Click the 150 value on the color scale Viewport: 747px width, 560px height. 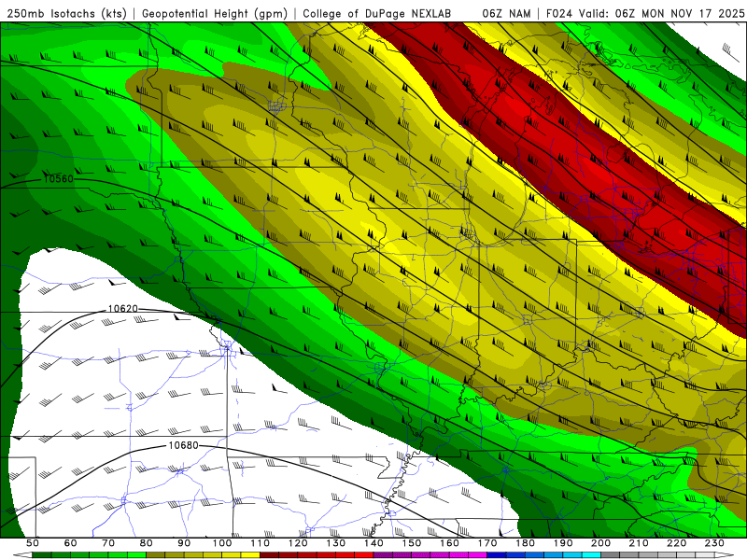pyautogui.click(x=411, y=543)
